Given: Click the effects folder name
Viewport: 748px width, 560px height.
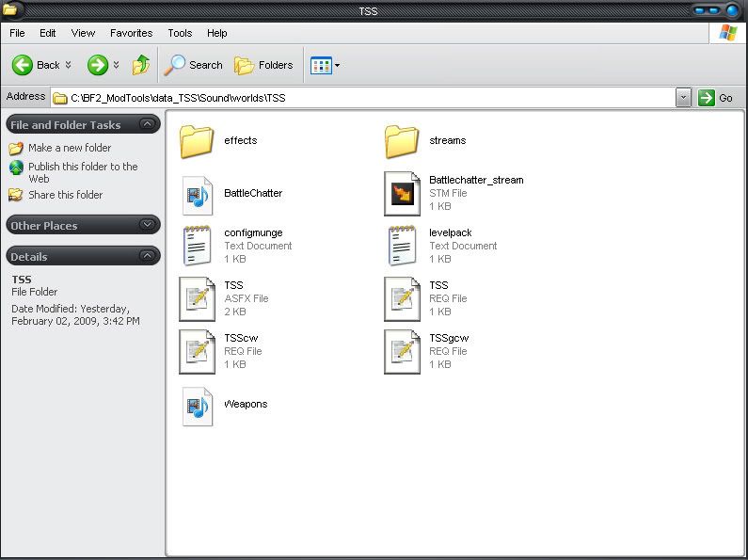Looking at the screenshot, I should click(241, 140).
